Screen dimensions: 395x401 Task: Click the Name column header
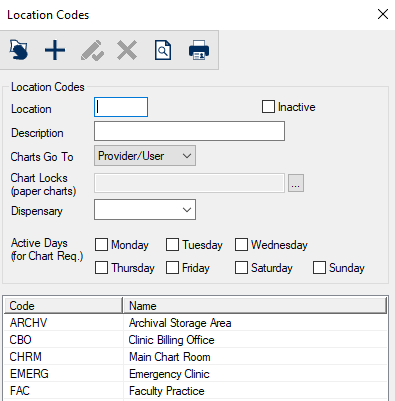tap(255, 305)
